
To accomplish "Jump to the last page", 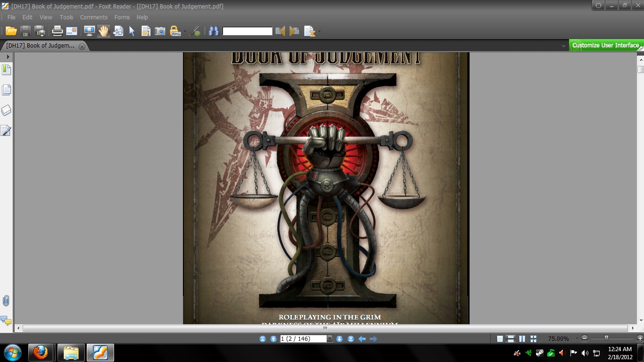I will tap(351, 338).
